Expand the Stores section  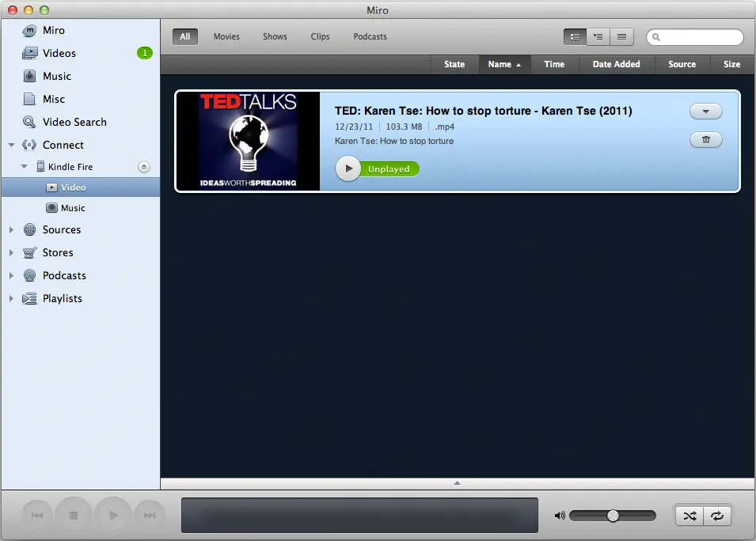[11, 252]
